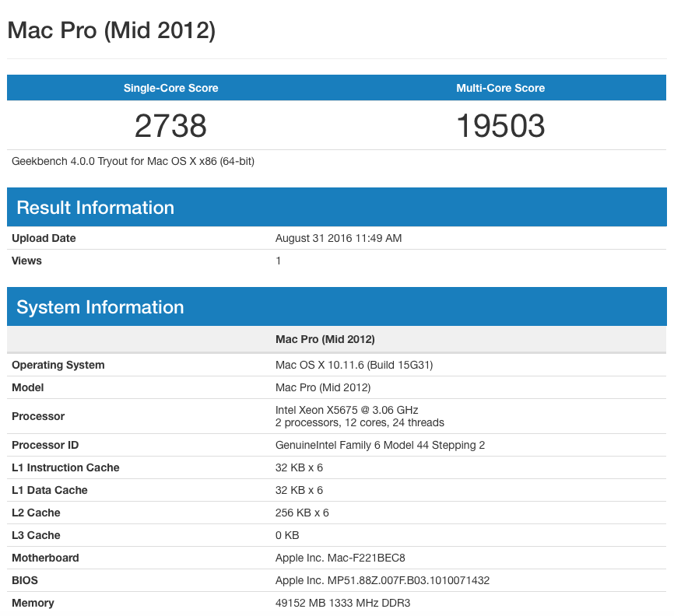The width and height of the screenshot is (674, 616).
Task: Click the Apple Inc. Mac-F221BEC8 value
Action: 340,558
